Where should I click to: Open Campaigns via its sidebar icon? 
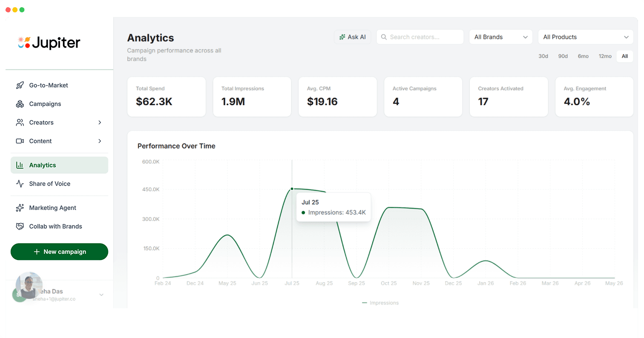[x=20, y=104]
